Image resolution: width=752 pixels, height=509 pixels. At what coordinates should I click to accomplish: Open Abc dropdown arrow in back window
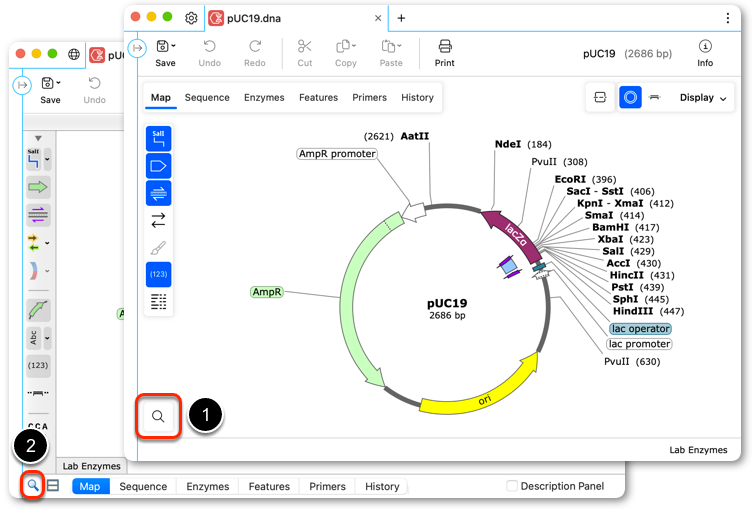(47, 338)
